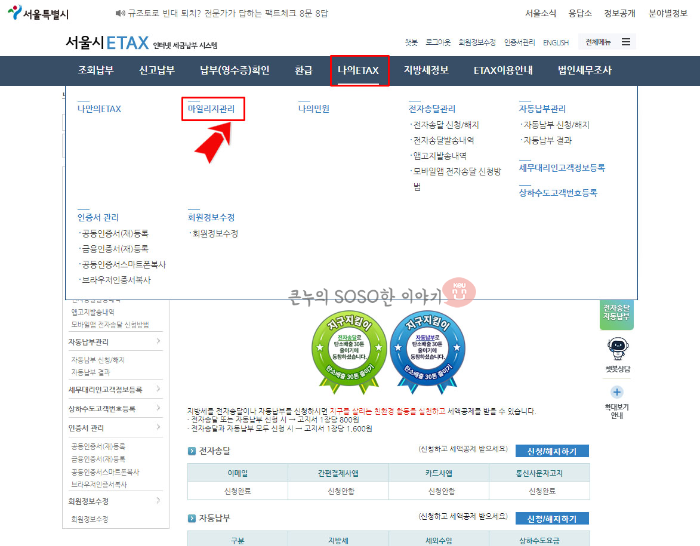Click the 간편결제사앱 table header cell
The height and width of the screenshot is (546, 700).
coord(338,473)
